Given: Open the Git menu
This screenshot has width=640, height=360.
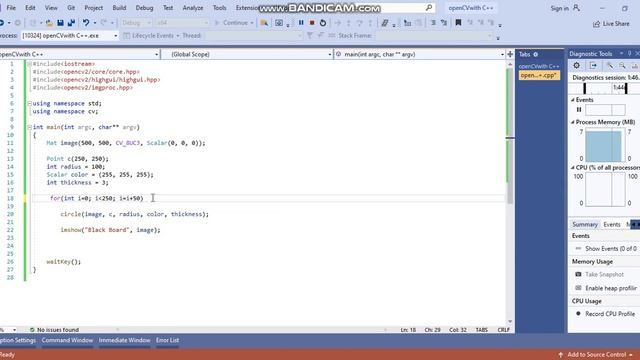Looking at the screenshot, I should tap(71, 8).
